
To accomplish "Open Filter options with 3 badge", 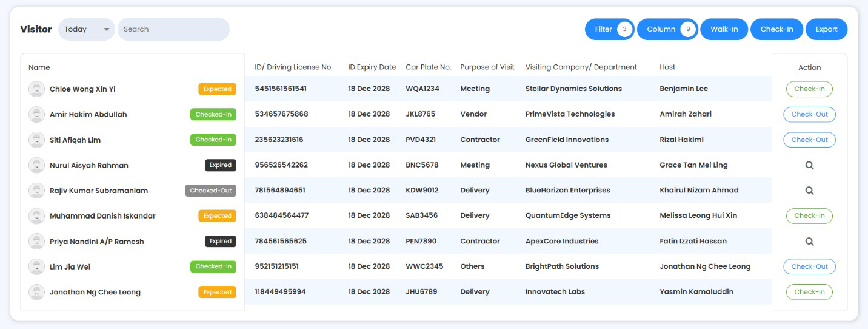I will (610, 29).
